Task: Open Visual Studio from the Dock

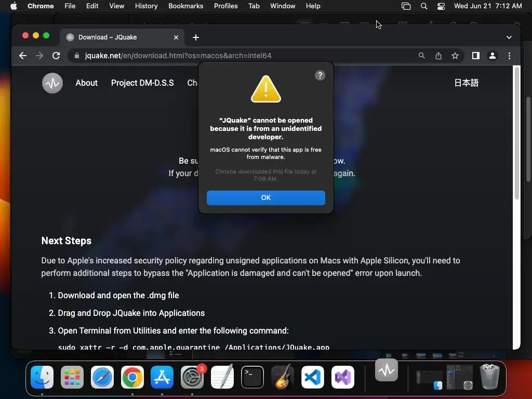Action: 343,377
